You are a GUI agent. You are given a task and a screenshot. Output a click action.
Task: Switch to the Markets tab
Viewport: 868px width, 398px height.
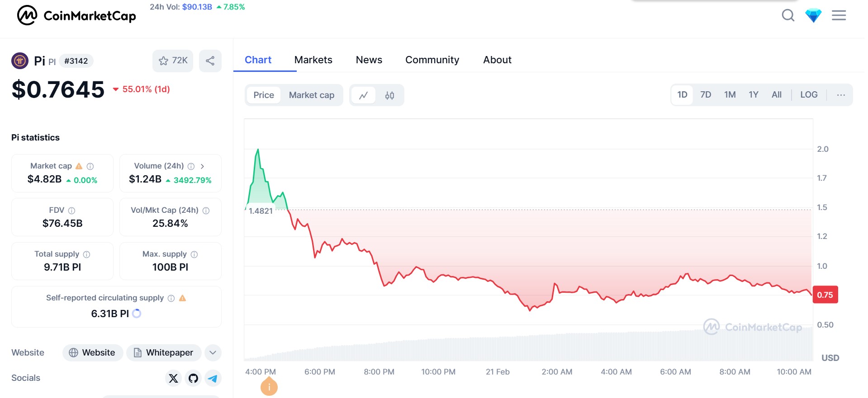pyautogui.click(x=313, y=60)
